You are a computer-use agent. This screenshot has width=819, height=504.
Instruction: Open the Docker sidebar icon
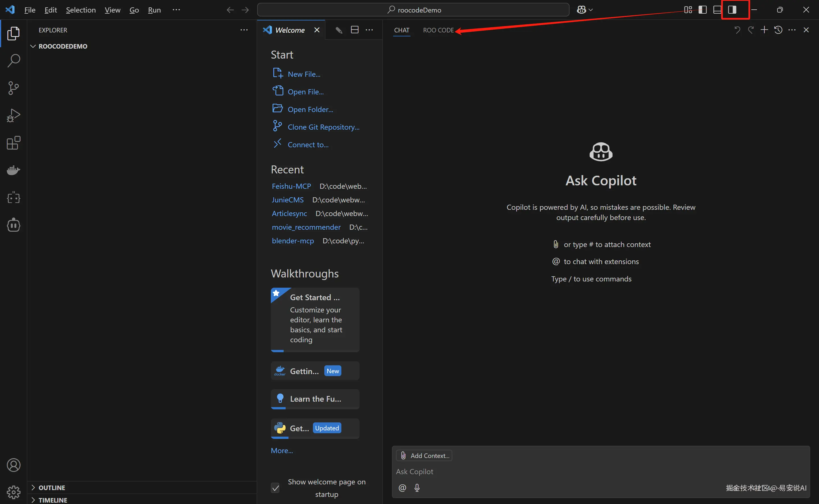pos(13,170)
